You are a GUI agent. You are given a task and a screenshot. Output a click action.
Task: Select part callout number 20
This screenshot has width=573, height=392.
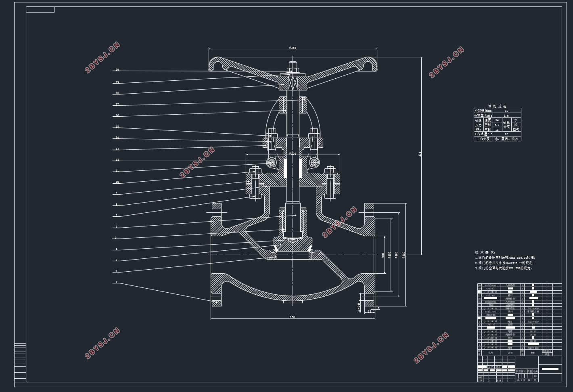pyautogui.click(x=117, y=69)
